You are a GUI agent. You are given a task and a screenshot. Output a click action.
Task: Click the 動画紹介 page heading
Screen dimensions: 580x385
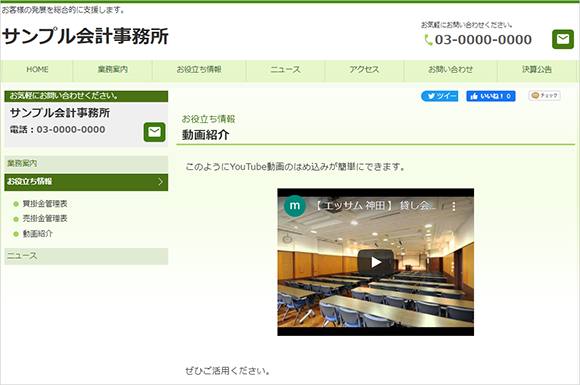tap(205, 135)
